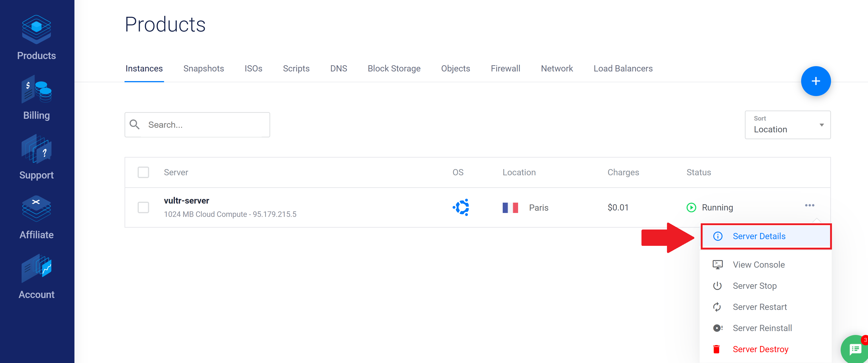Click the Billing label in sidebar
The width and height of the screenshot is (868, 363).
pos(36,115)
